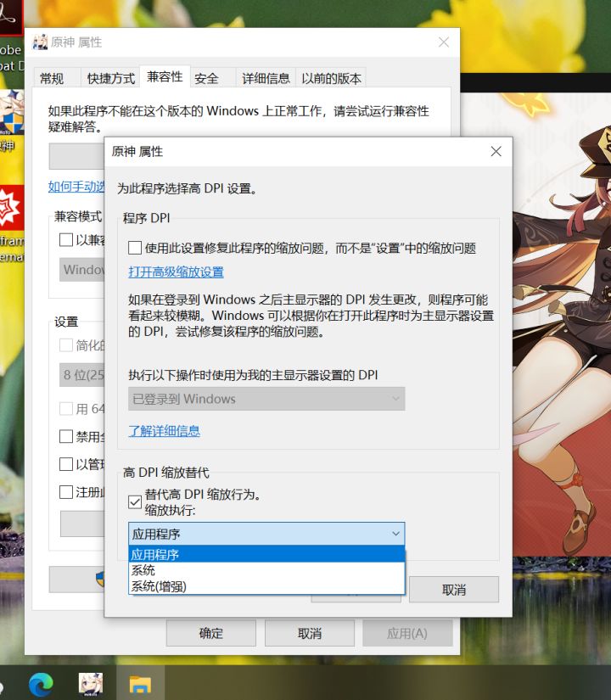Click the 了解详细信息 link

click(x=164, y=431)
